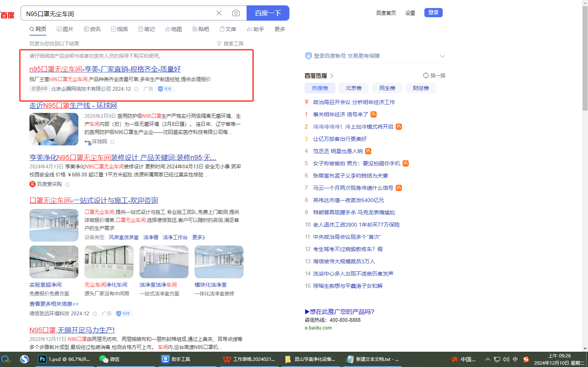
Task: Click the Baidu logo
Action: pyautogui.click(x=7, y=15)
